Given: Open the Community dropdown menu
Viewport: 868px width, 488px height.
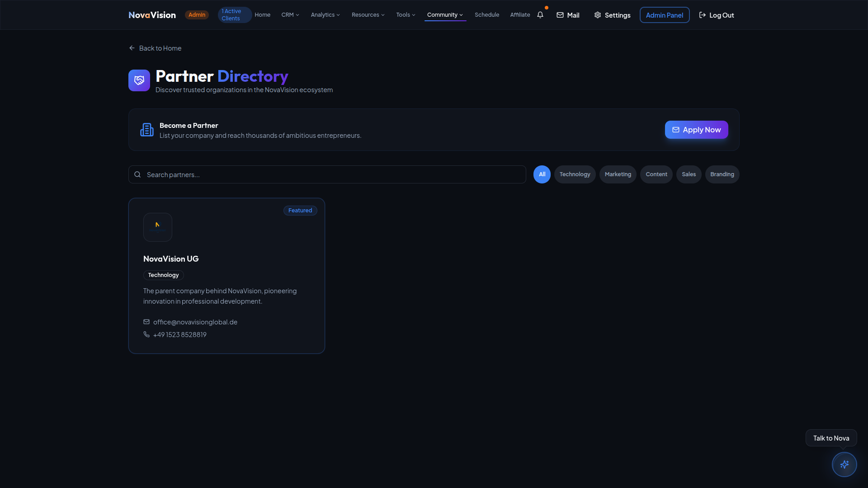Looking at the screenshot, I should (x=445, y=15).
